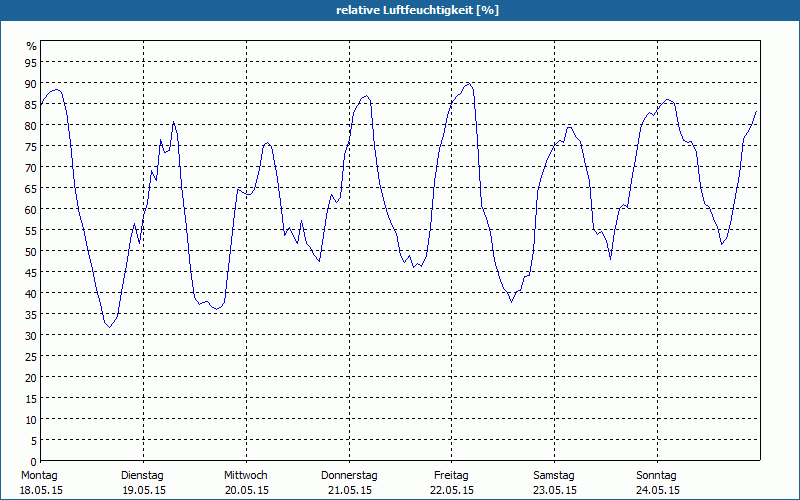Click the "Mittwoch" day label

(245, 475)
